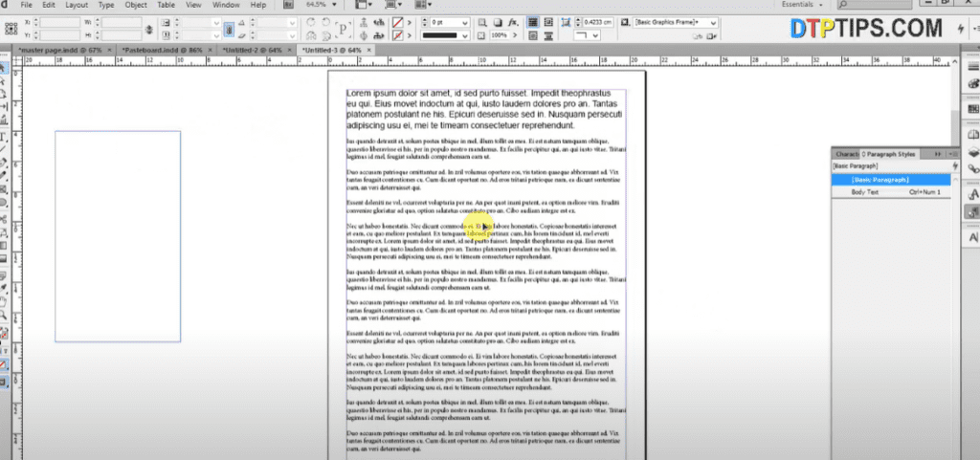The height and width of the screenshot is (460, 980).
Task: Enable Jump Object text wrap
Action: (x=548, y=36)
